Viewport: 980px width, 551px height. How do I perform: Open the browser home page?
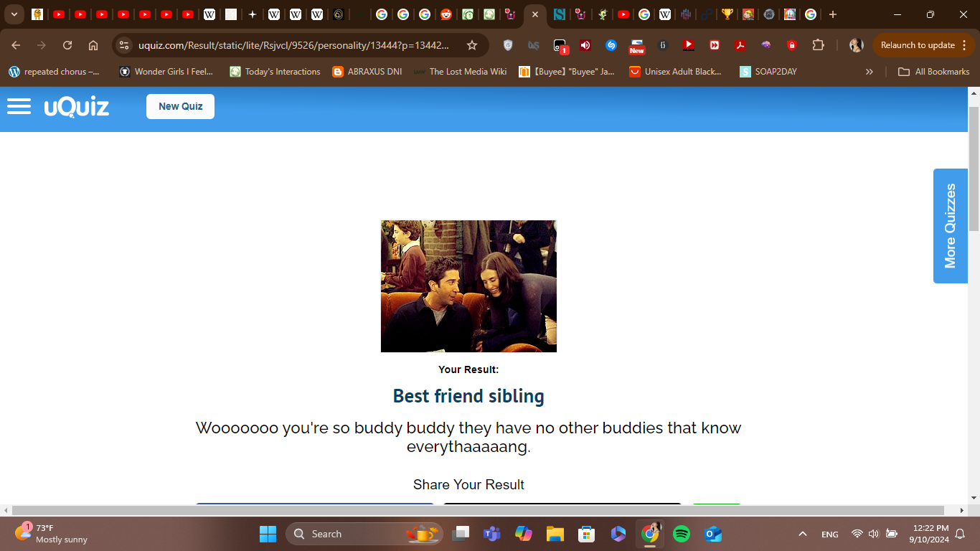pyautogui.click(x=93, y=45)
